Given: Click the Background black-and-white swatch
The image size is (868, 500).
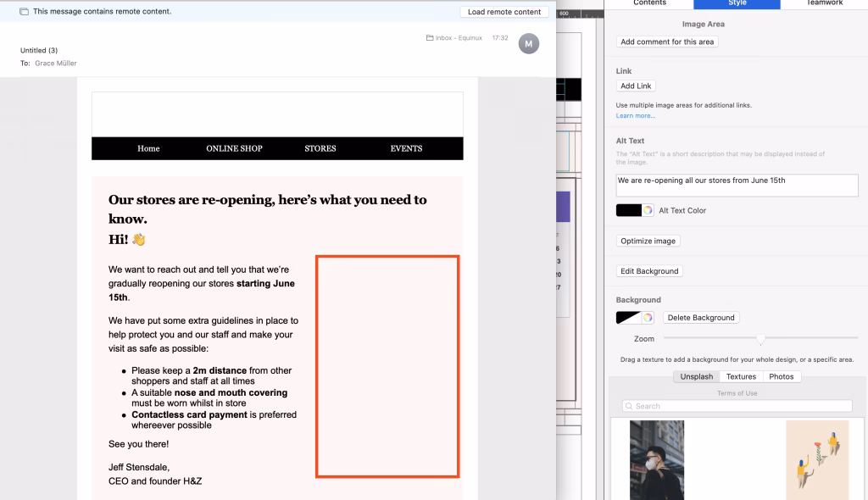Looking at the screenshot, I should tap(628, 318).
